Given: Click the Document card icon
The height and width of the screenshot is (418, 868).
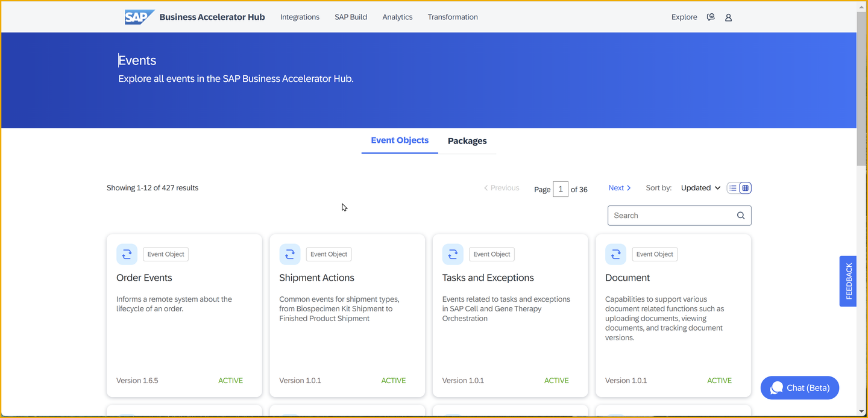Looking at the screenshot, I should [615, 254].
